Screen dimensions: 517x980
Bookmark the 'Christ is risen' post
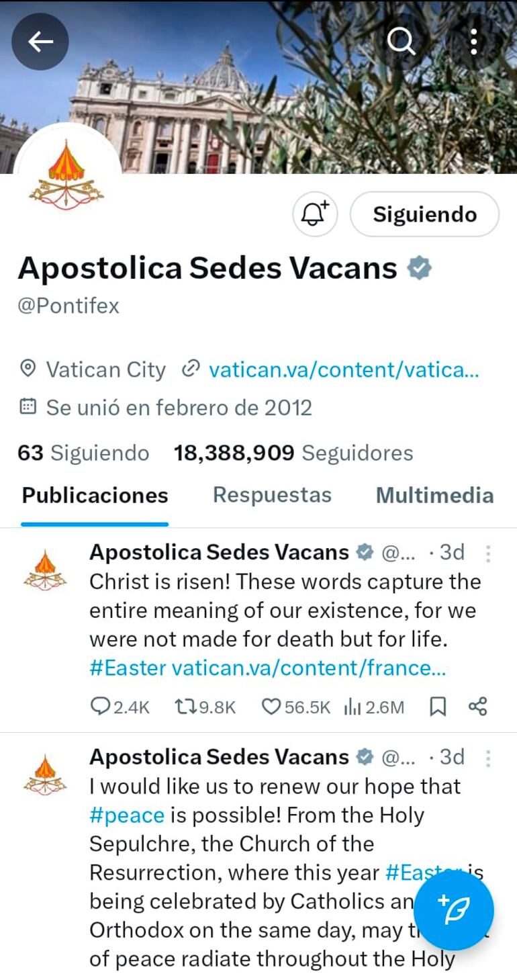[x=438, y=707]
